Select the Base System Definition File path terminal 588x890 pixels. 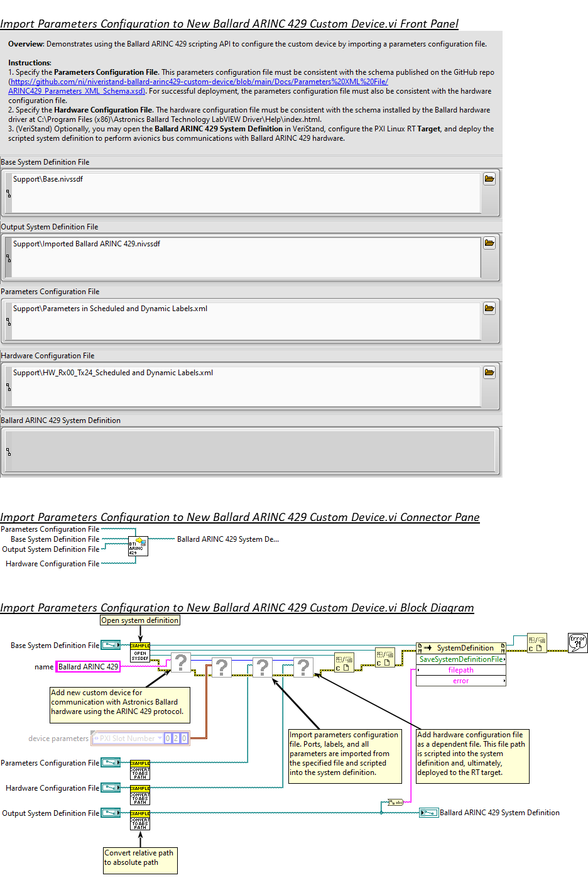click(111, 645)
